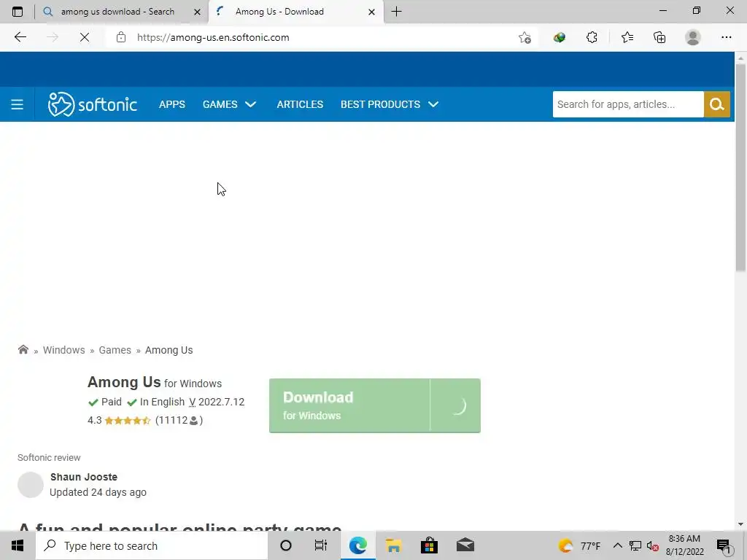Click the 11112 user votes count

coord(179,420)
